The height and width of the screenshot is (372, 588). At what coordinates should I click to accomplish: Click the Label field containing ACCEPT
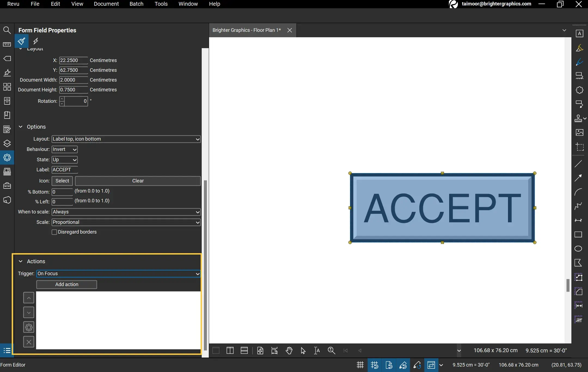pos(65,170)
